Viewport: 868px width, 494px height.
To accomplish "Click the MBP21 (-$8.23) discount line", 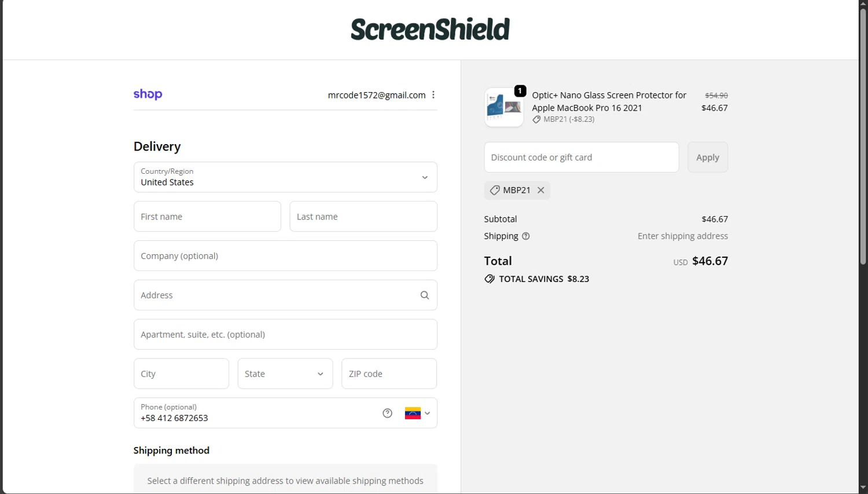I will [x=564, y=119].
